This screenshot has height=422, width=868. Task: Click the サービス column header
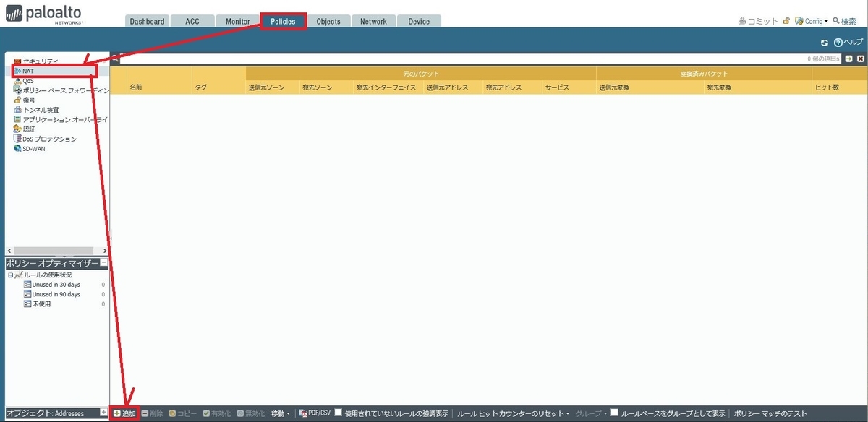(x=569, y=87)
